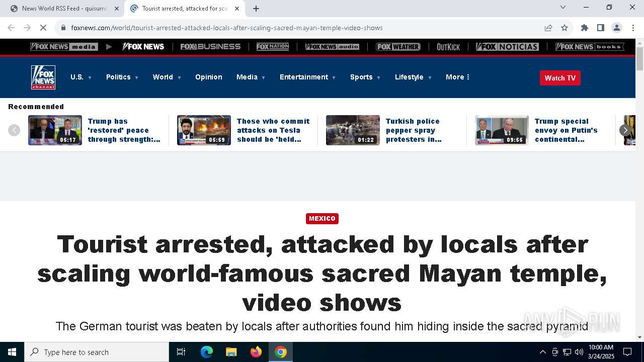
Task: Click the Watch TV button
Action: click(560, 78)
